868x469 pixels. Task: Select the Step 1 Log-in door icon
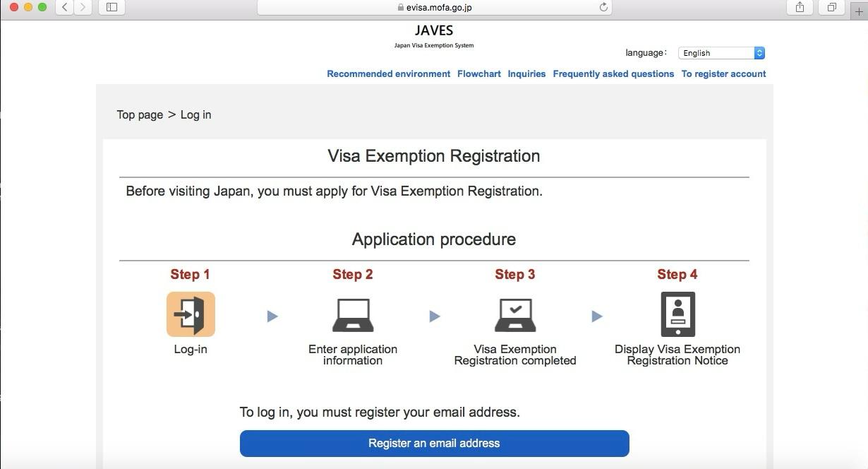(x=190, y=314)
